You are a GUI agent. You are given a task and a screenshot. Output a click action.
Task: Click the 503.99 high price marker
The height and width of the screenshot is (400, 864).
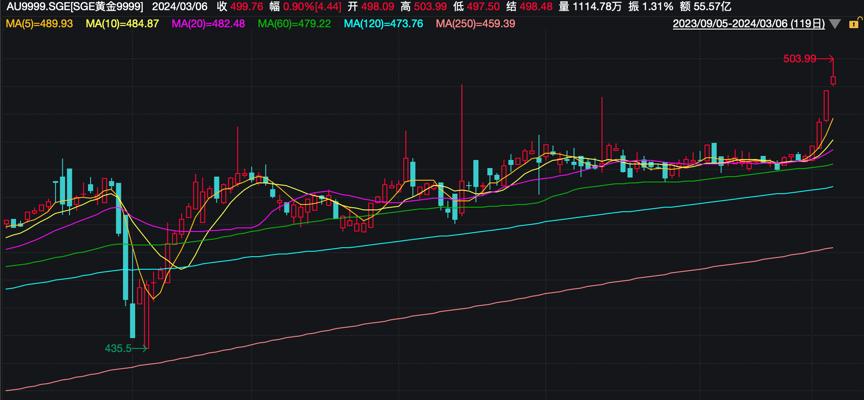point(799,58)
